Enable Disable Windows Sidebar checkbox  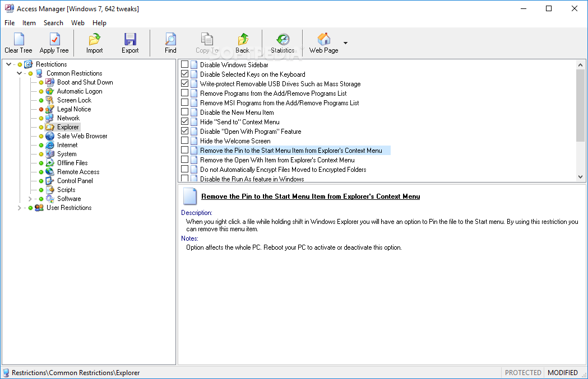[184, 64]
